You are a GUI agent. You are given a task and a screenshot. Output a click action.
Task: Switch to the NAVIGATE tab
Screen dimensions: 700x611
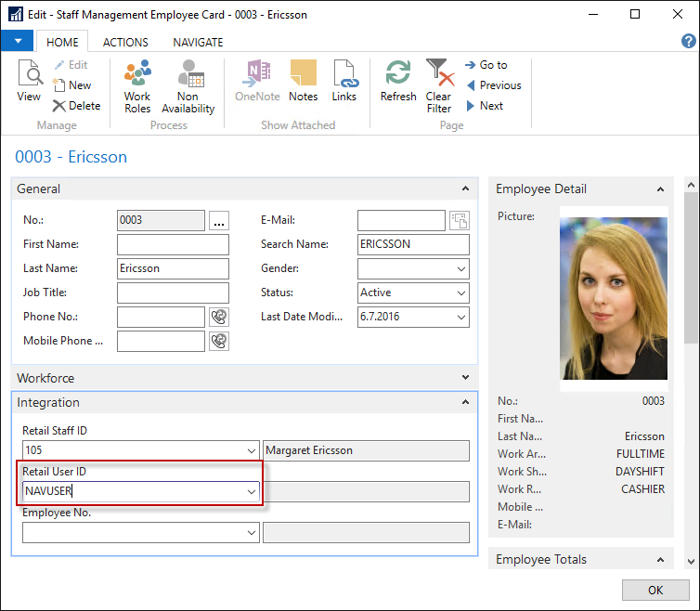tap(198, 42)
